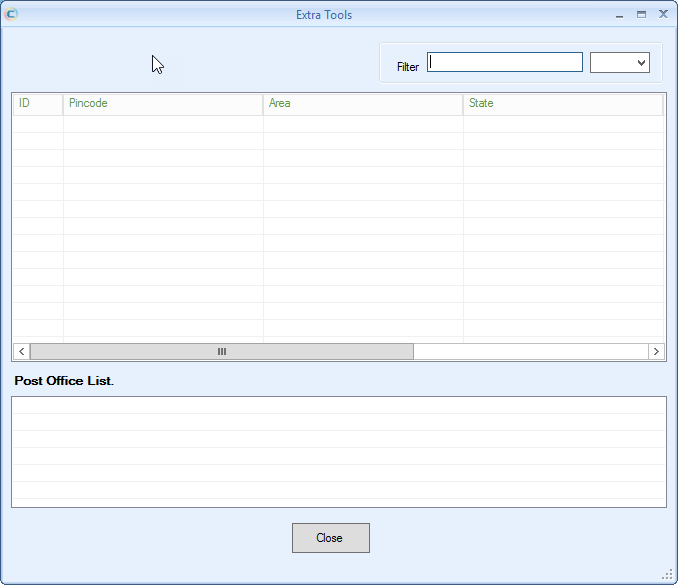Screen dimensions: 678x585
Task: Select the first empty row under Pincode
Action: [x=163, y=124]
